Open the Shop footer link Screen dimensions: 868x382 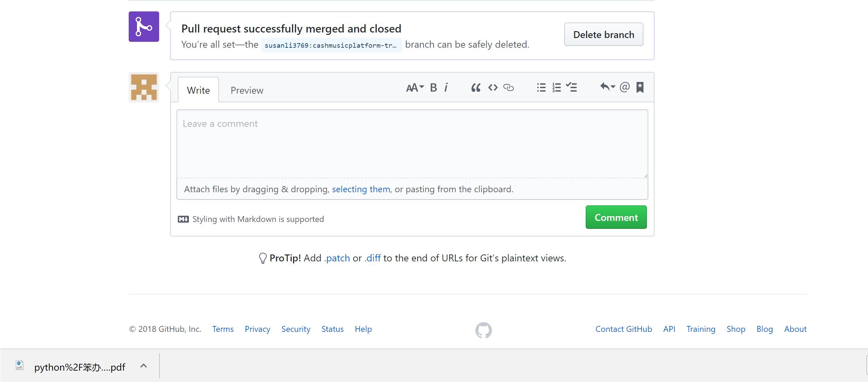(736, 329)
